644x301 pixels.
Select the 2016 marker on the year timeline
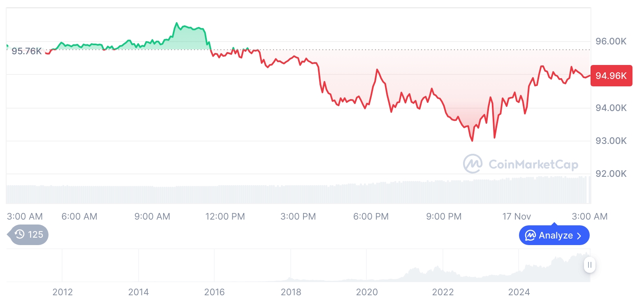click(x=214, y=292)
